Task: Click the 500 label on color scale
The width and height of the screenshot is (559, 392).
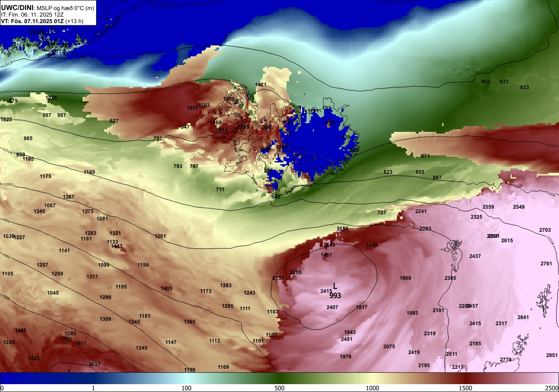Action: [x=279, y=388]
